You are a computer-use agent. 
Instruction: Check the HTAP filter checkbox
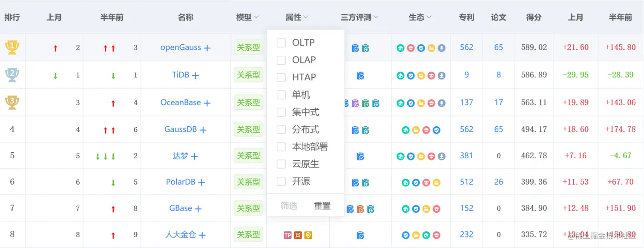pos(281,77)
